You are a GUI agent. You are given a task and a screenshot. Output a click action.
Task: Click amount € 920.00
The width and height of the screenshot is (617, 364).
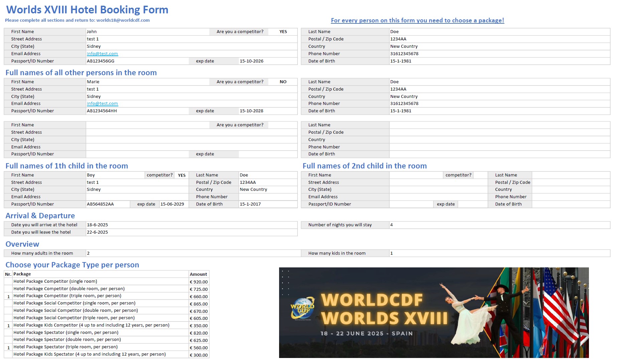pos(199,282)
